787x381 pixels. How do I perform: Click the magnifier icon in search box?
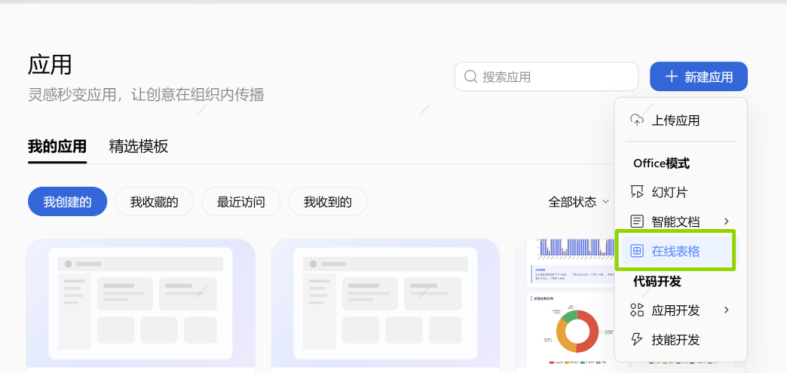pos(470,77)
